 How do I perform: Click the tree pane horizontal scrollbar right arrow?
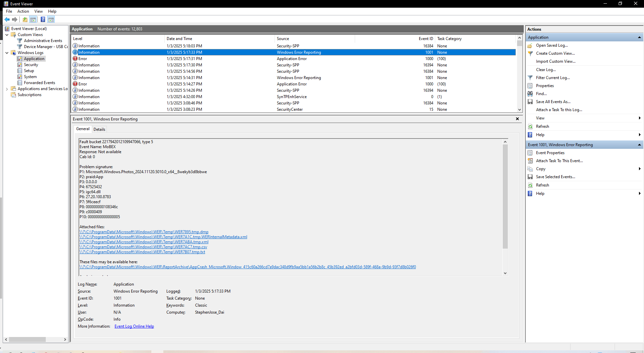65,339
